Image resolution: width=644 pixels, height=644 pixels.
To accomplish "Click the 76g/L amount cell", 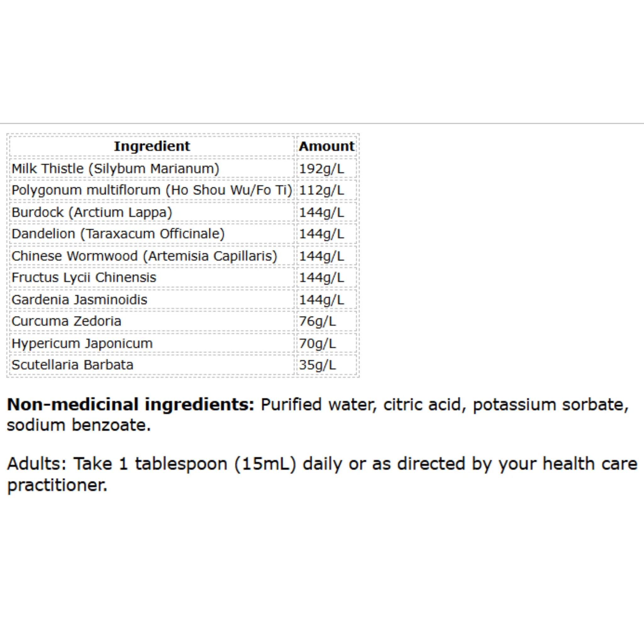I will [x=326, y=321].
